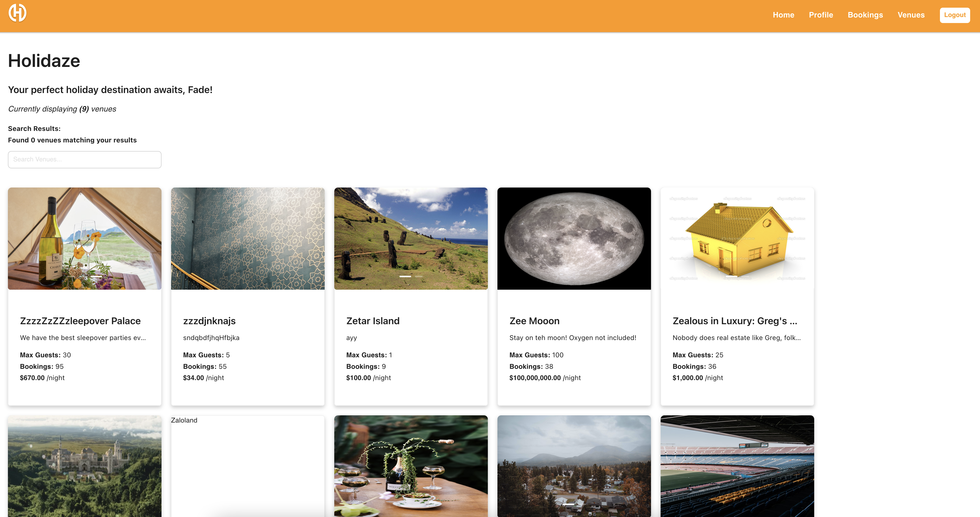Click the Zaloland venue card
980x517 pixels.
(x=248, y=466)
